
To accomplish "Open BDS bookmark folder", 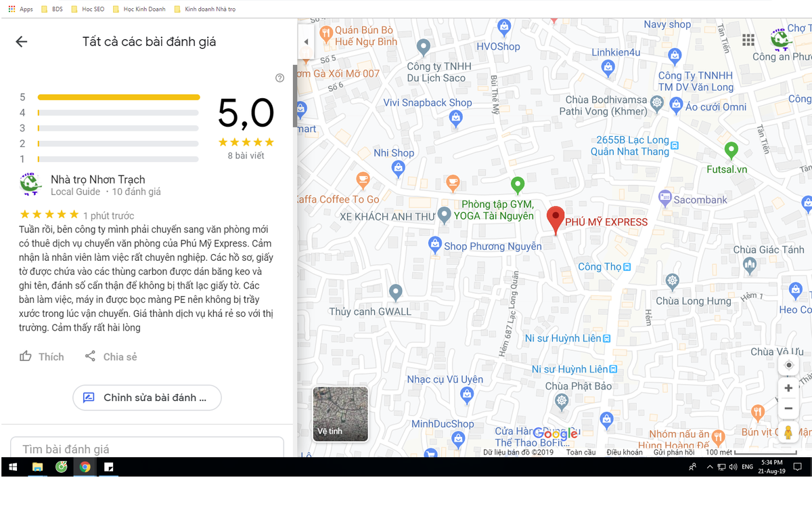I will point(51,9).
